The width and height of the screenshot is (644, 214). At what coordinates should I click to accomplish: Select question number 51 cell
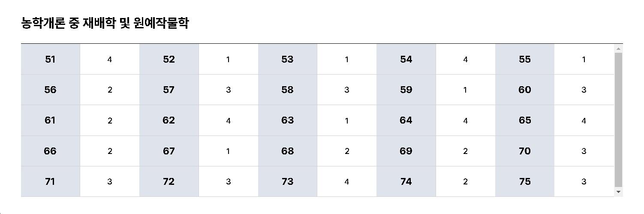pos(51,59)
